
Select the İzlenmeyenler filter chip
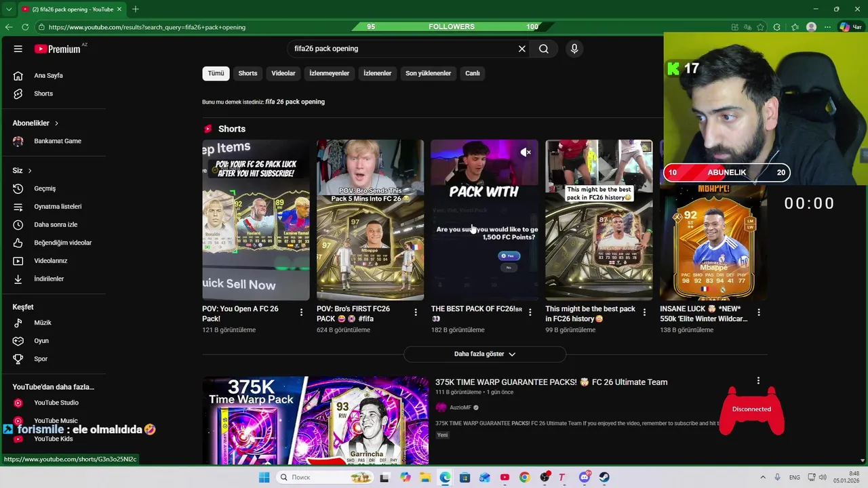click(x=330, y=73)
